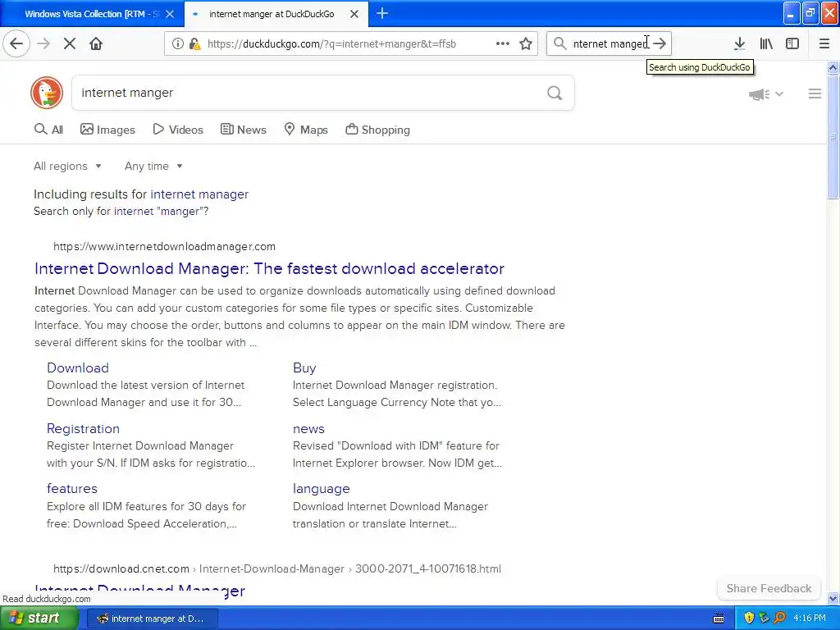Search only for internet "manger"
This screenshot has height=630, width=840.
click(162, 211)
